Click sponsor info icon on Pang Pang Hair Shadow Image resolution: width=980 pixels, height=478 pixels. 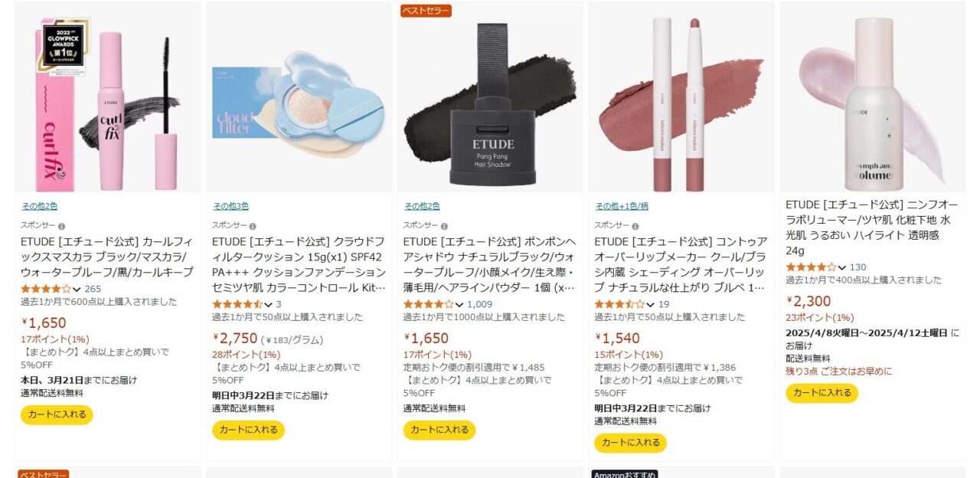point(445,226)
